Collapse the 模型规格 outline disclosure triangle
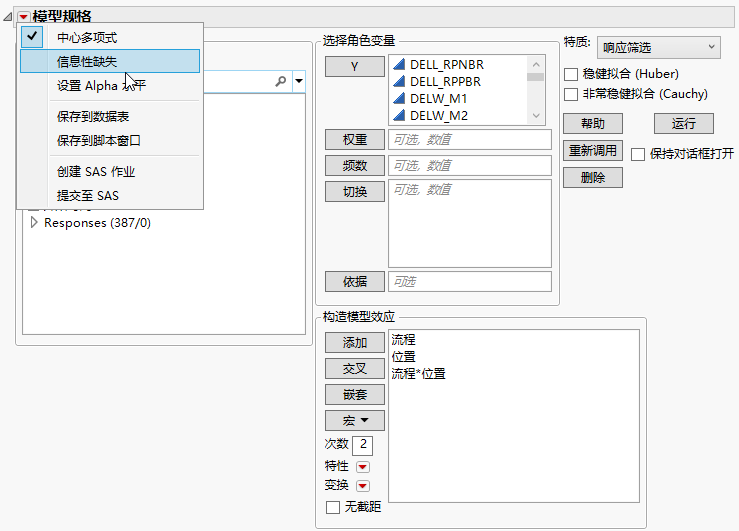Viewport: 739px width, 531px height. (8, 17)
